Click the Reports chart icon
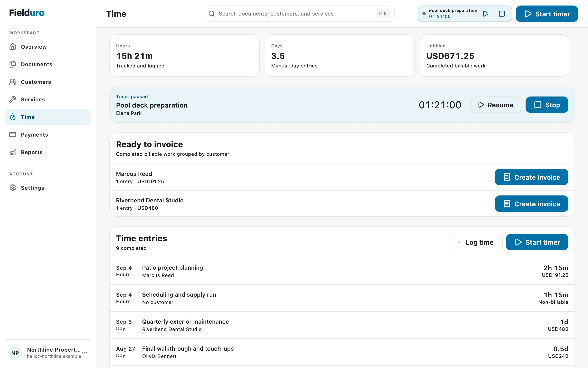This screenshot has width=588, height=368. (13, 152)
